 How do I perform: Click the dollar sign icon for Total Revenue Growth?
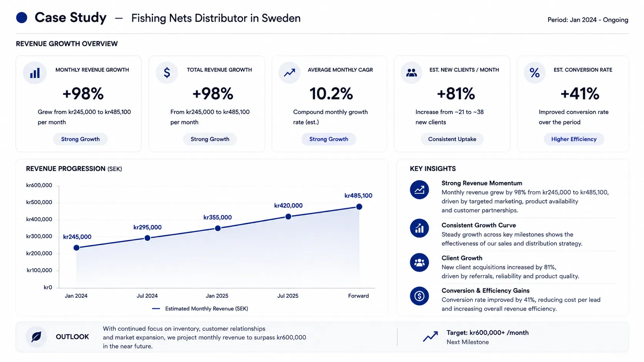click(x=167, y=73)
